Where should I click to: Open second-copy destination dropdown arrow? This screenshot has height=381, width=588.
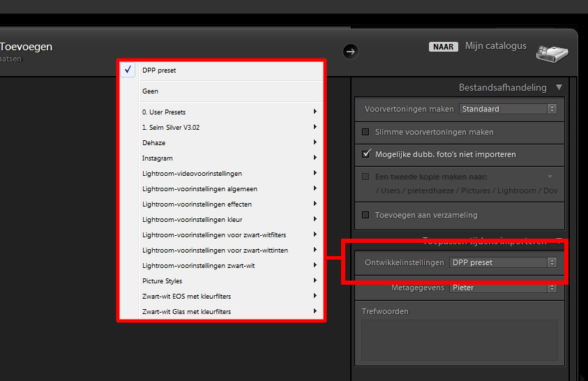550,177
